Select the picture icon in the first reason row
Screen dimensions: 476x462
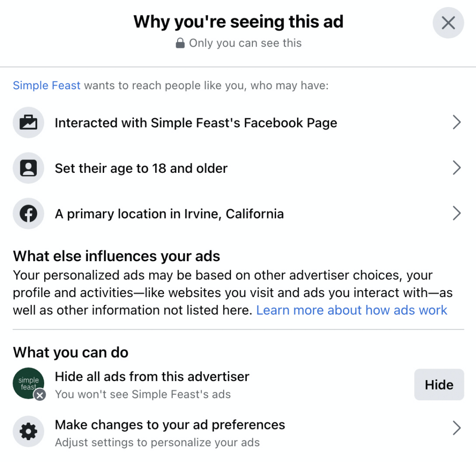[x=28, y=122]
